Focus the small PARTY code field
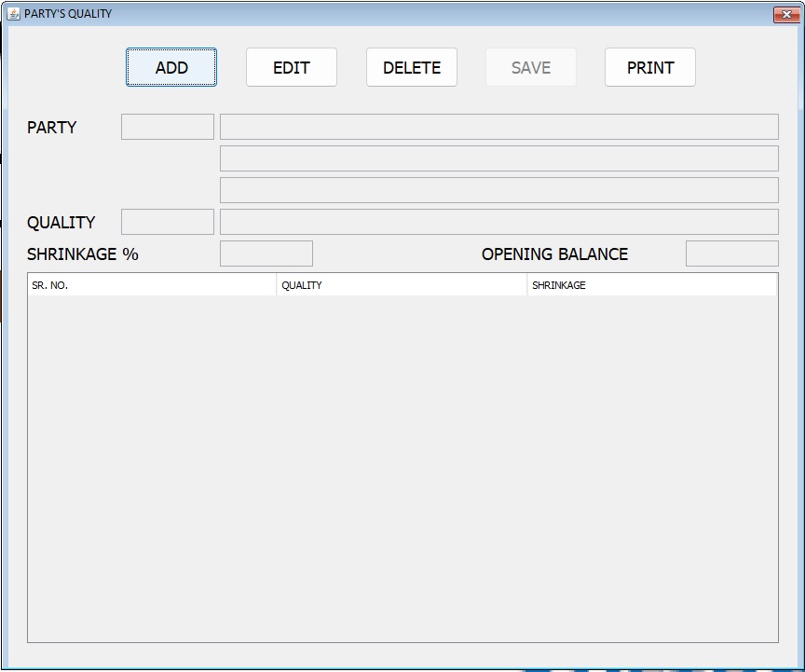 point(168,127)
